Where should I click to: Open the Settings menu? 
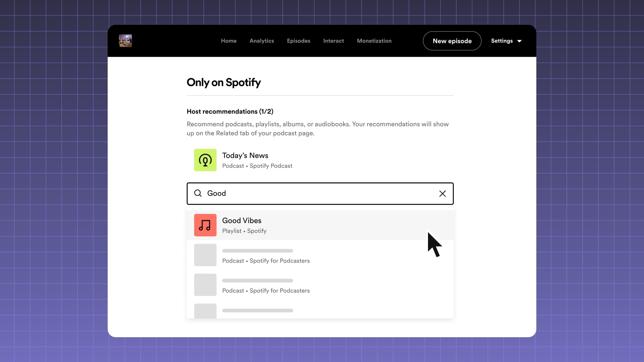click(502, 41)
